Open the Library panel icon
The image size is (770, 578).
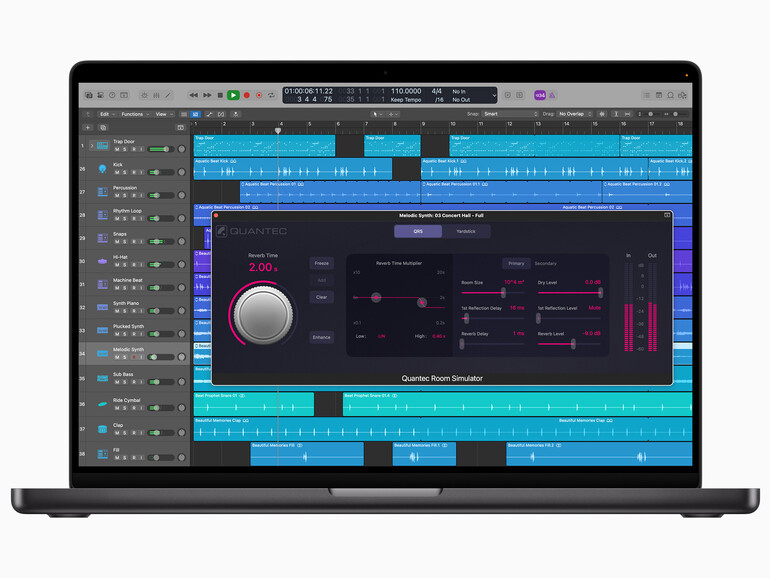pyautogui.click(x=89, y=95)
